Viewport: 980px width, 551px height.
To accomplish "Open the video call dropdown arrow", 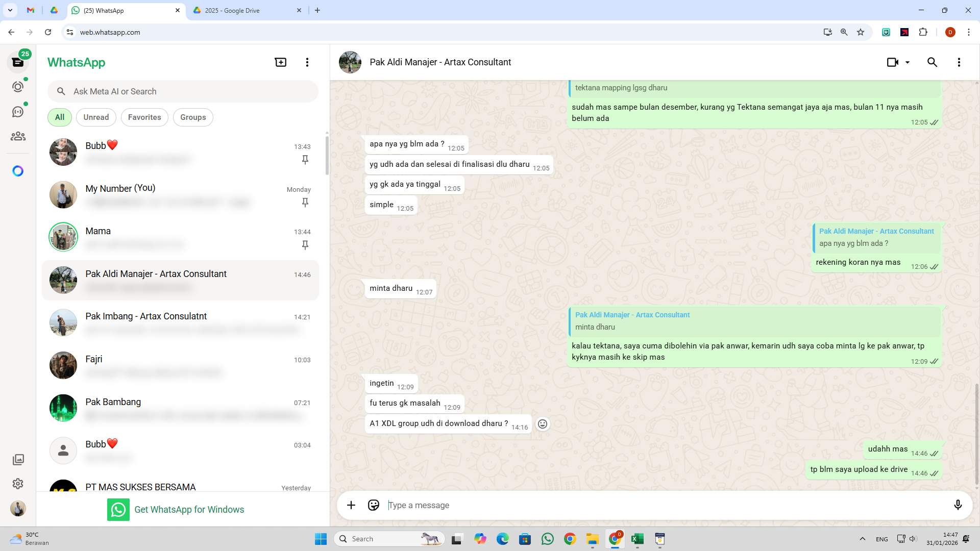I will [x=908, y=62].
